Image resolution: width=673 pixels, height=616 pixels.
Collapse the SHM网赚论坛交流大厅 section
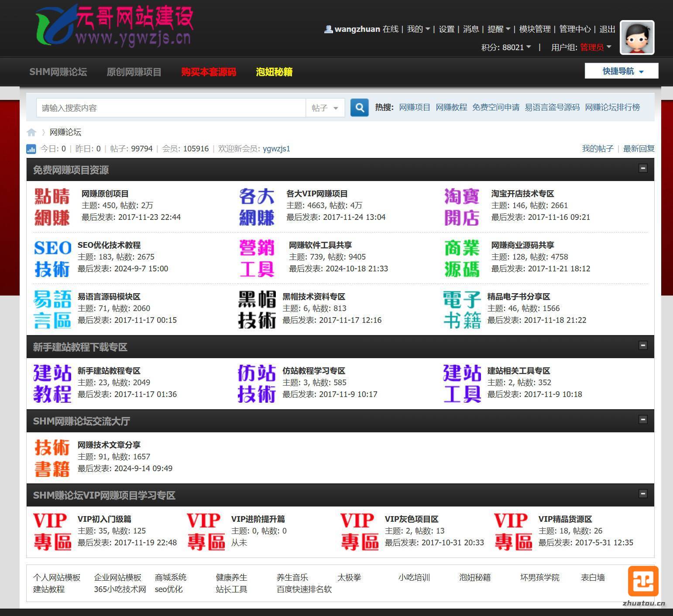pos(642,420)
